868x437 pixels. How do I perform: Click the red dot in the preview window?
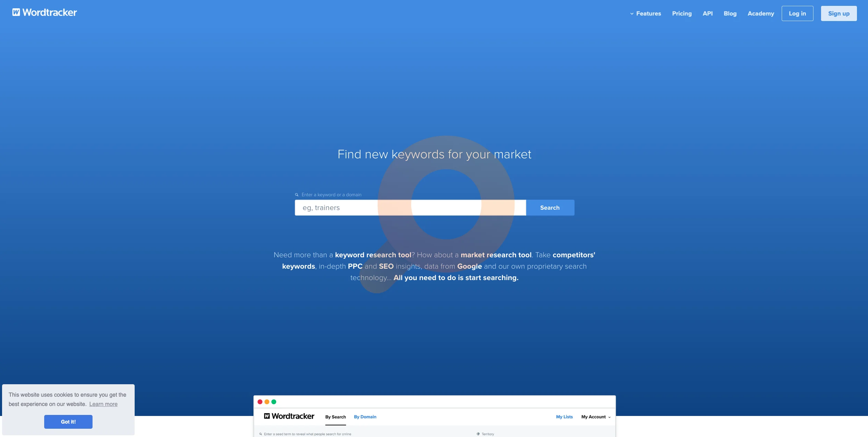pos(260,402)
